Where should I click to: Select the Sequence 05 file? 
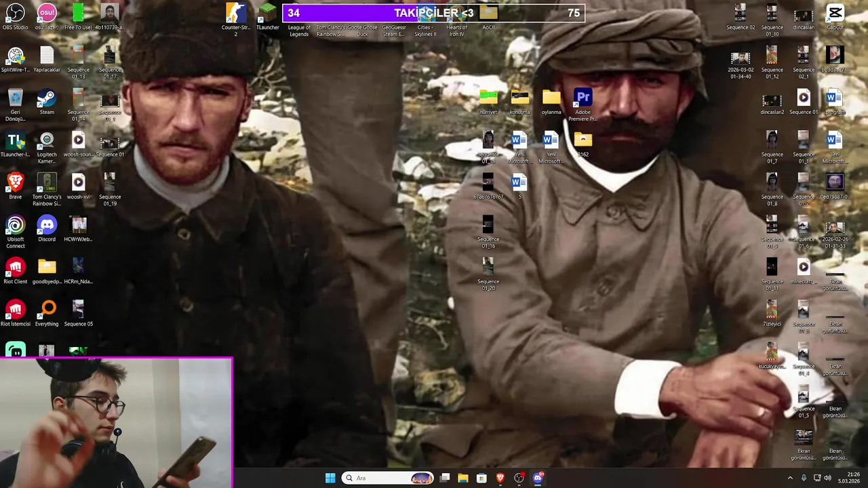point(78,314)
